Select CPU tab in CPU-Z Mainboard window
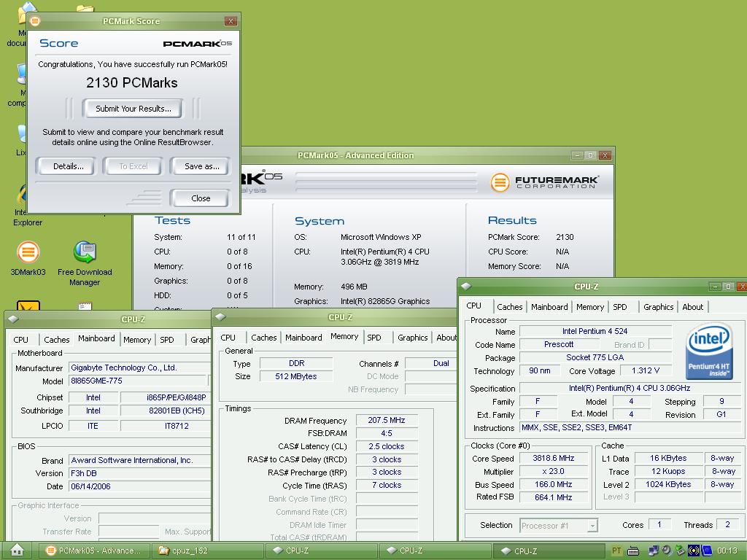Viewport: 747px width, 560px height. click(x=20, y=340)
